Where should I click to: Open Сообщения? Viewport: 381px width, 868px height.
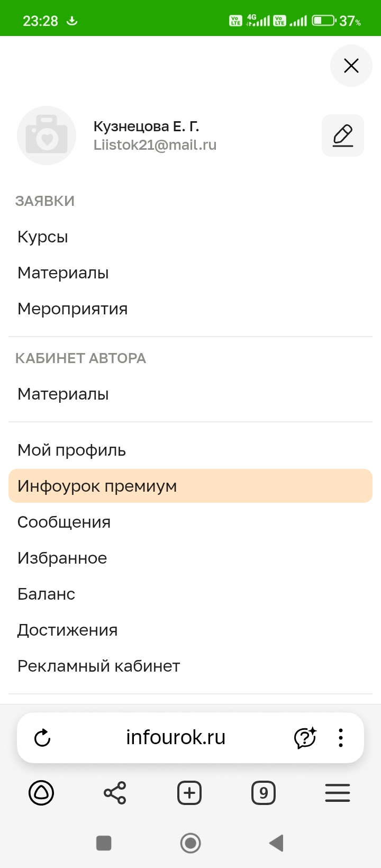(x=64, y=522)
